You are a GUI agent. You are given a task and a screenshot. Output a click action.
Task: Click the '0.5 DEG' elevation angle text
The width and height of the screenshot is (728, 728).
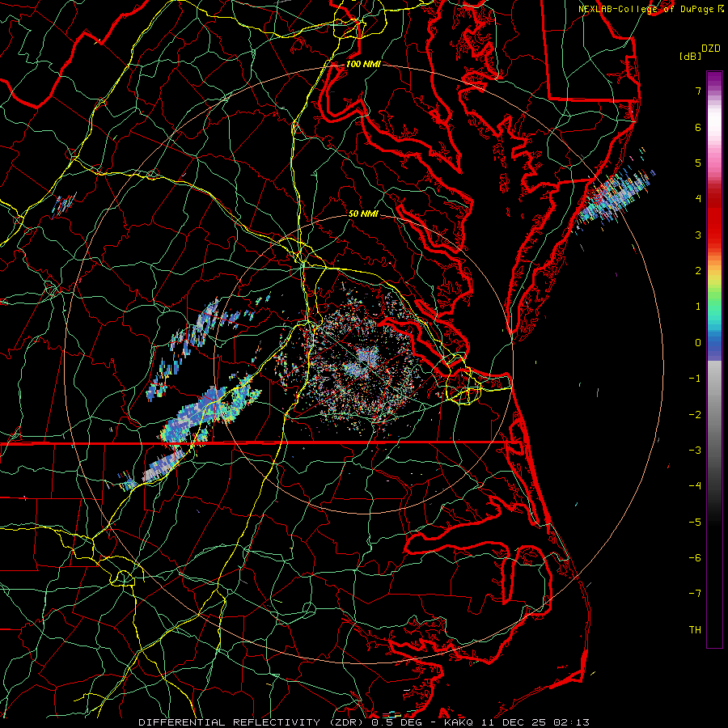[x=396, y=722]
